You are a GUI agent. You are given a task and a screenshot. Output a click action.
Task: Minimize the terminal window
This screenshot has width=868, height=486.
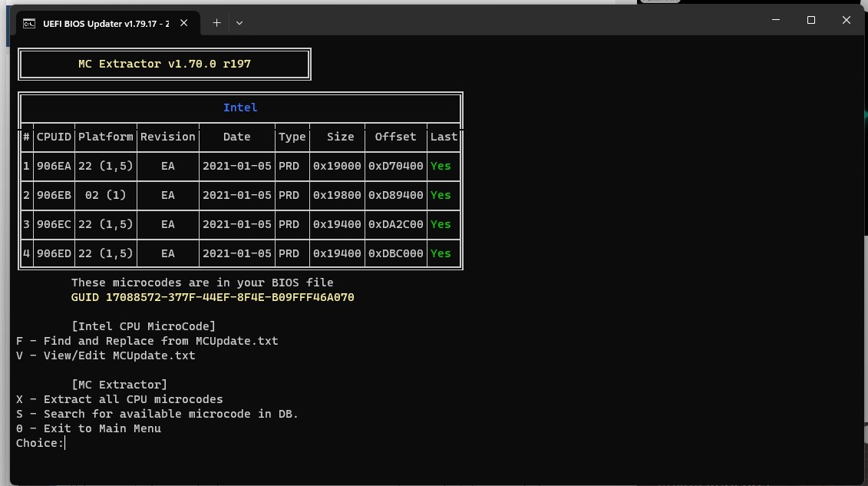point(776,20)
